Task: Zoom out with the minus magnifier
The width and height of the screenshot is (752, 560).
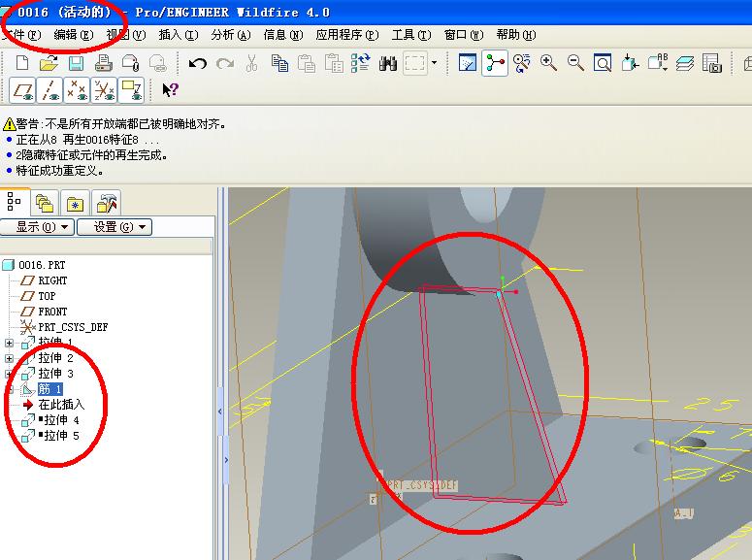Action: (575, 63)
